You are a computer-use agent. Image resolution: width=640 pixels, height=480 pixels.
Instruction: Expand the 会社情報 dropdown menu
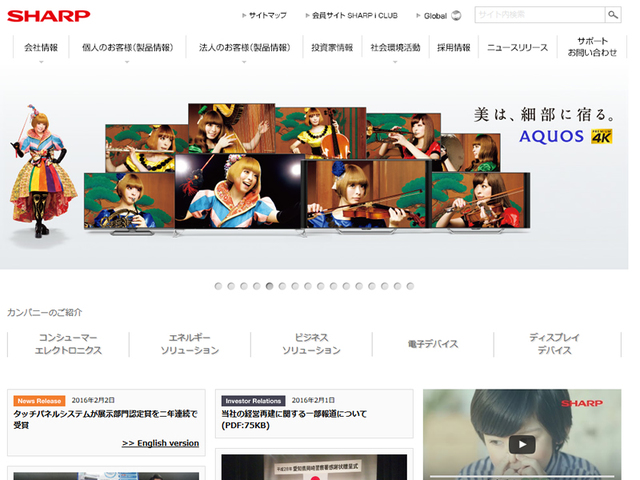tap(41, 48)
